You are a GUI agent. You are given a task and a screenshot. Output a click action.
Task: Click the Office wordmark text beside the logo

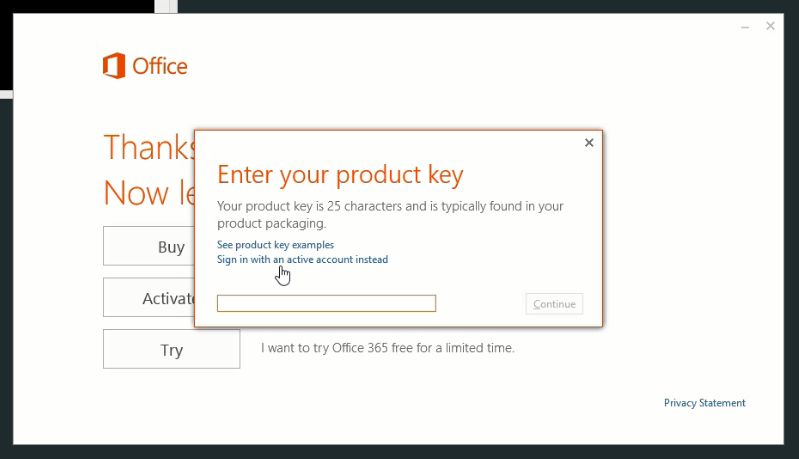[x=159, y=66]
